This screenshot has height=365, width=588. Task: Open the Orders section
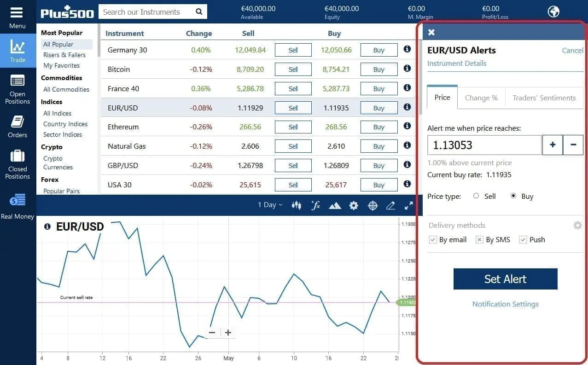pyautogui.click(x=17, y=127)
